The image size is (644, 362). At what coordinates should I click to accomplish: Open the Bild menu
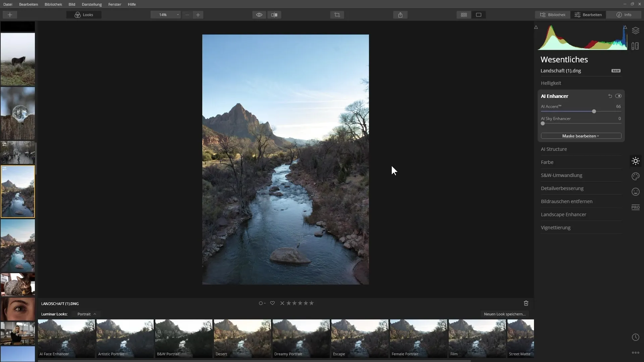72,4
